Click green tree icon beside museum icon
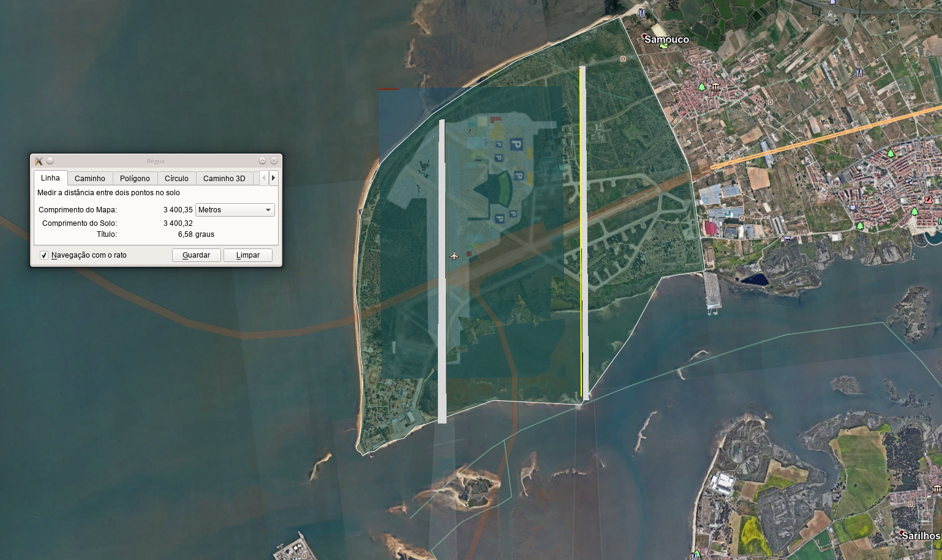The width and height of the screenshot is (942, 560). pos(702,88)
